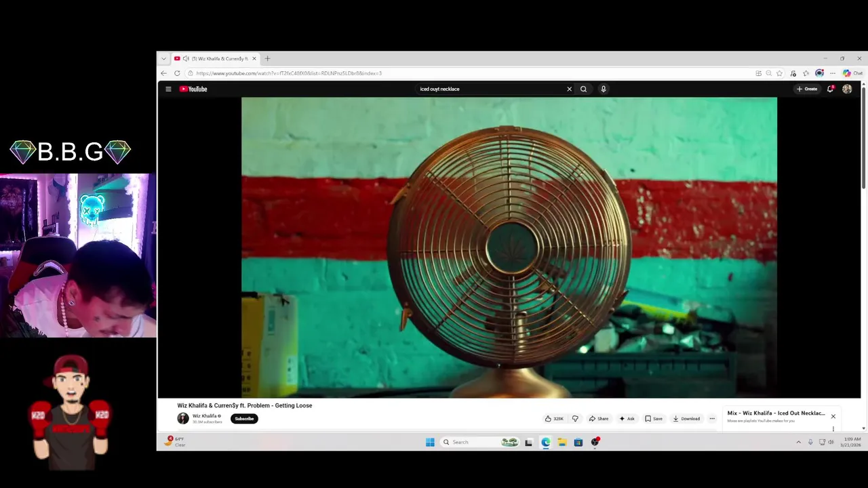Viewport: 868px width, 488px height.
Task: Save the video to a playlist
Action: click(x=654, y=418)
